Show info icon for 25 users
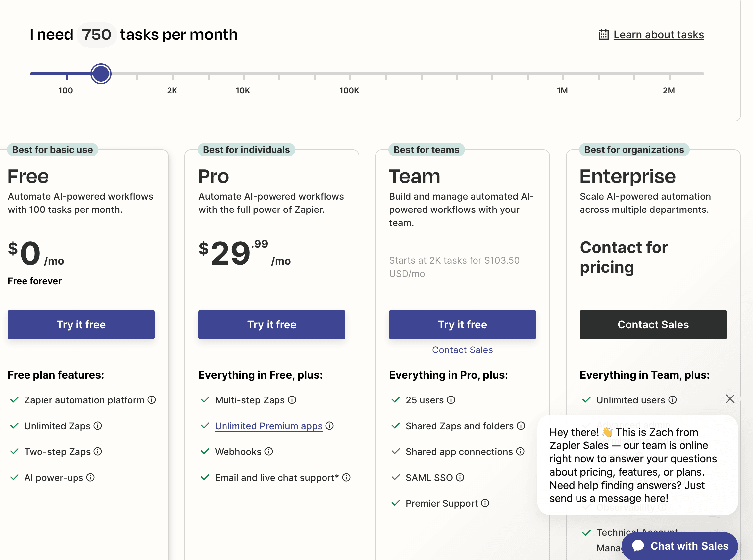753x560 pixels. point(451,400)
